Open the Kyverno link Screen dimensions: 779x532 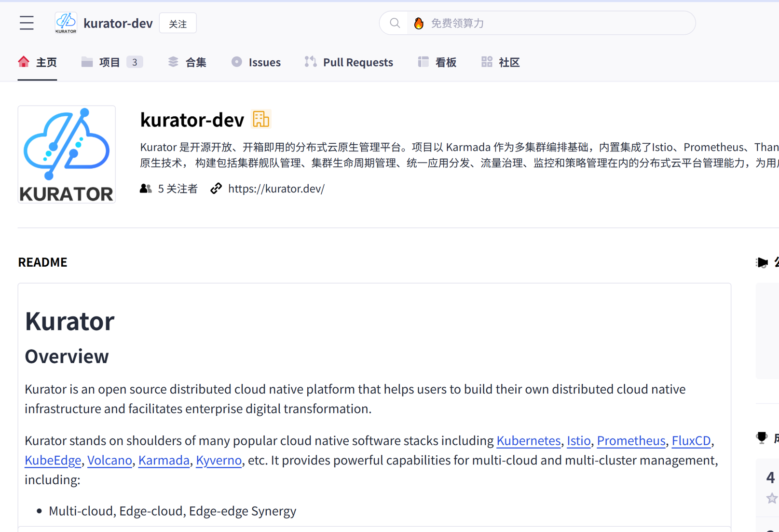(x=219, y=460)
